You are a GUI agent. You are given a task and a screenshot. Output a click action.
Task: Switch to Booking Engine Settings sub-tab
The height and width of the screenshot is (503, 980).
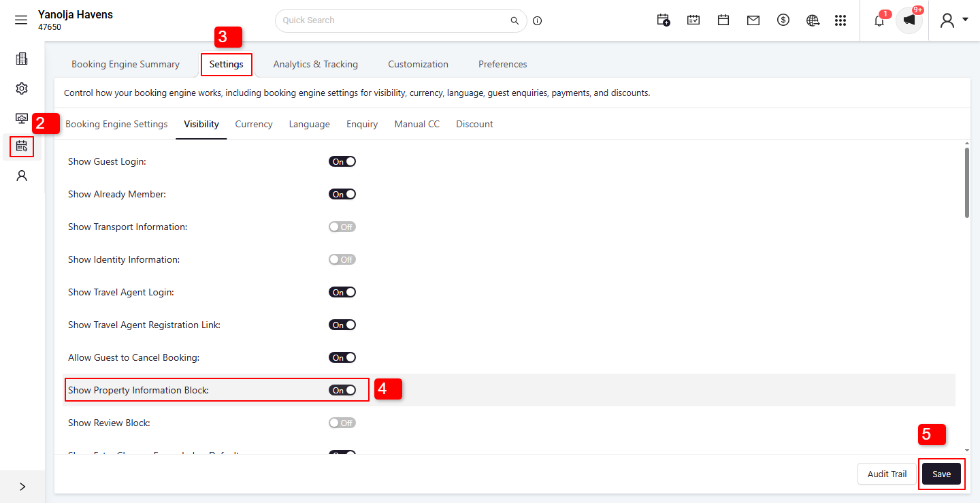click(x=116, y=124)
